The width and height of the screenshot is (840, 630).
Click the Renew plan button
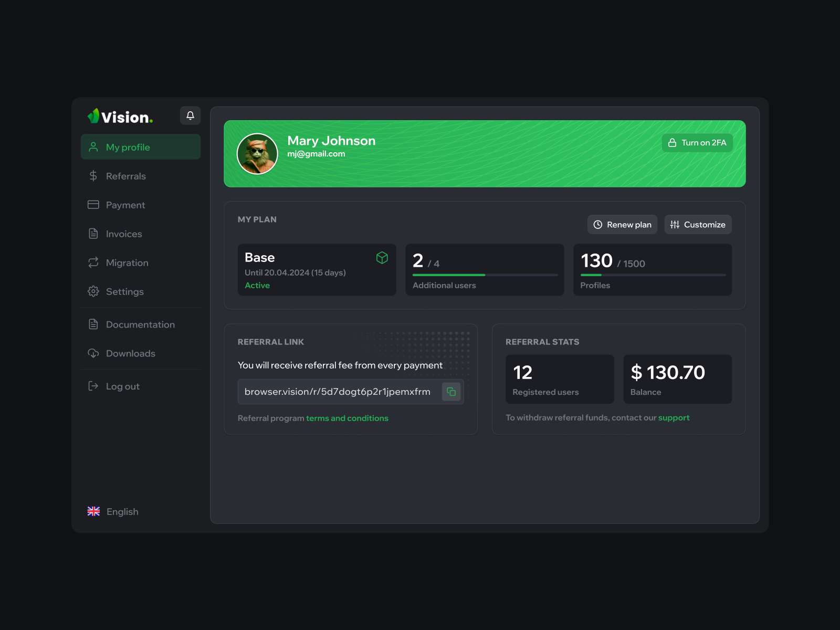coord(622,224)
